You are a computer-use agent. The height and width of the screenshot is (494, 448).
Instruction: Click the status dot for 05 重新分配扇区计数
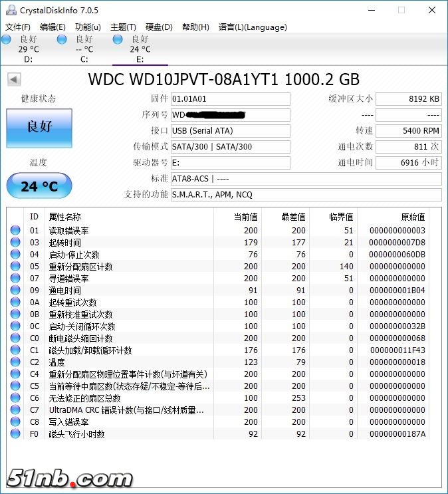15,266
